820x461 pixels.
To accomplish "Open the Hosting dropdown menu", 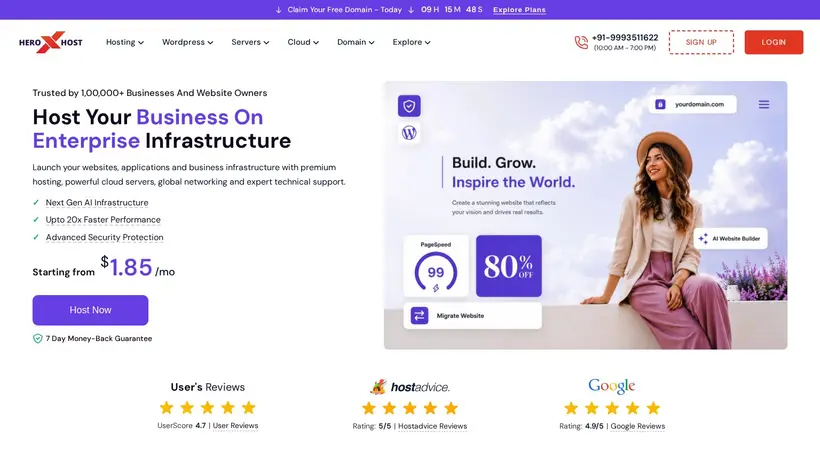I will [x=124, y=42].
